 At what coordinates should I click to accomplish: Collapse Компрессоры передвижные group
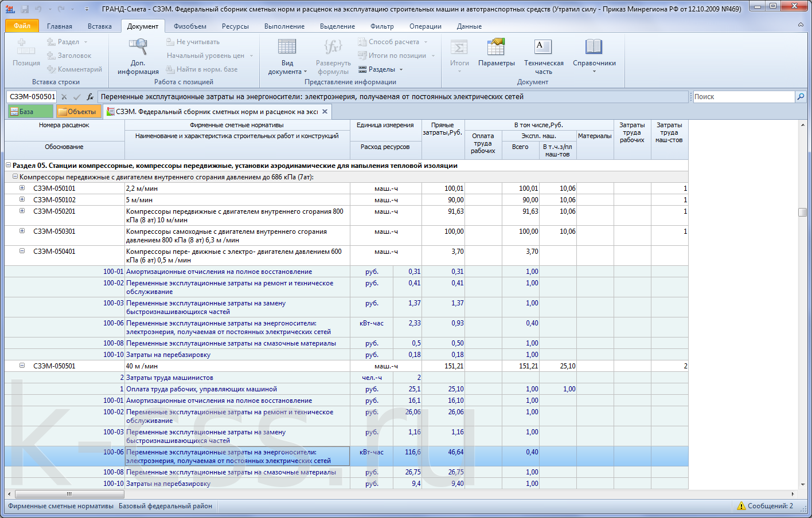(15, 177)
